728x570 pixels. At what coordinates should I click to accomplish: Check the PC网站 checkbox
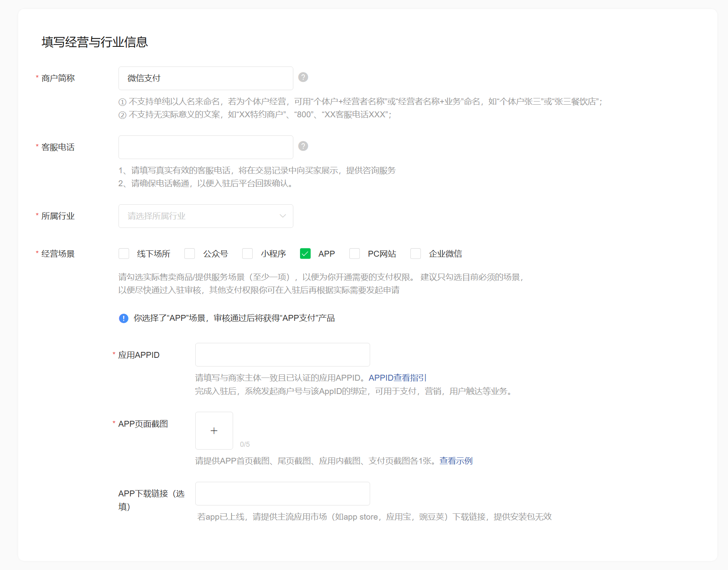[355, 254]
